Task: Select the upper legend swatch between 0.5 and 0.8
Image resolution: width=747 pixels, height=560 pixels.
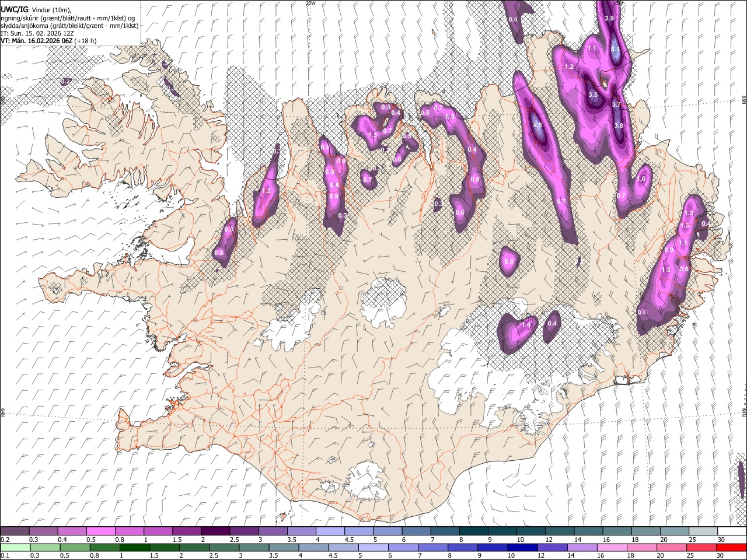Action: tap(100, 531)
